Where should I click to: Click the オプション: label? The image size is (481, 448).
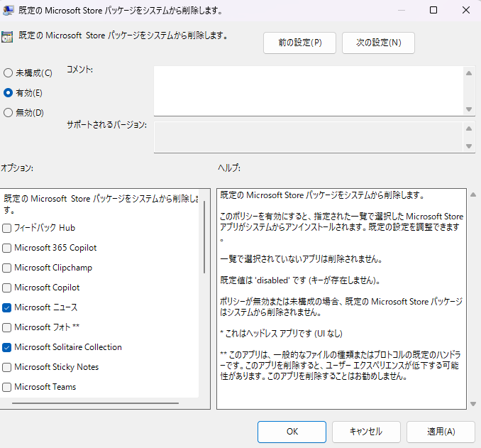(17, 168)
